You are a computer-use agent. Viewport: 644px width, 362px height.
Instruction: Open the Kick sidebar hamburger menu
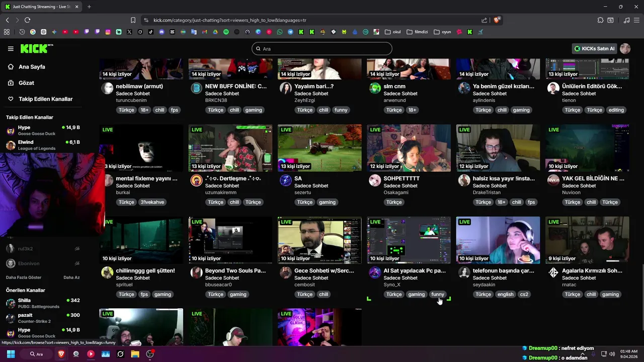11,49
